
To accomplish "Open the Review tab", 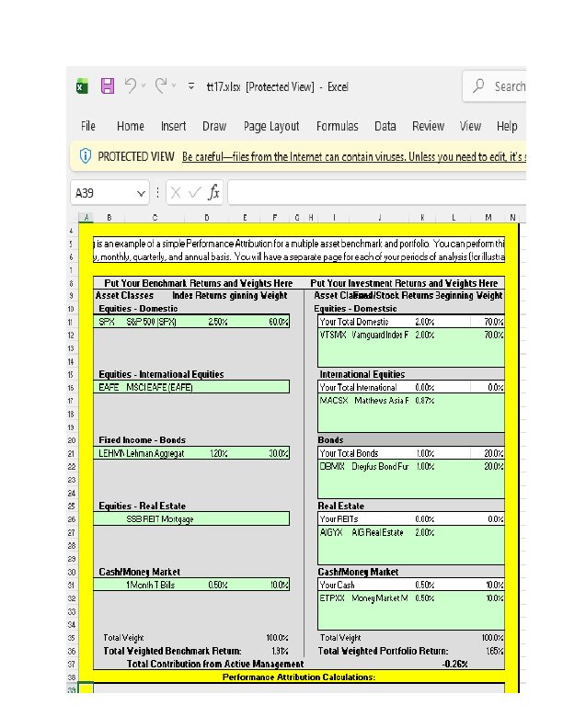I will point(428,126).
